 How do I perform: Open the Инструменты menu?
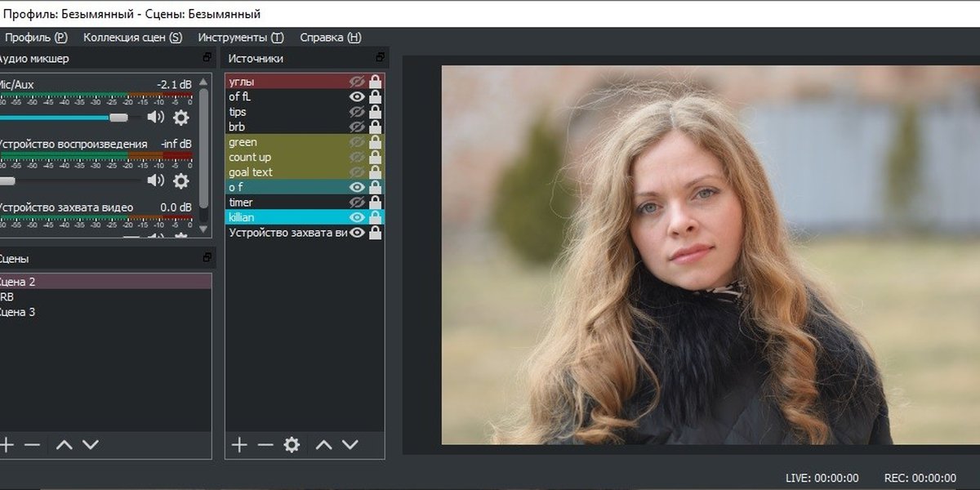coord(241,38)
